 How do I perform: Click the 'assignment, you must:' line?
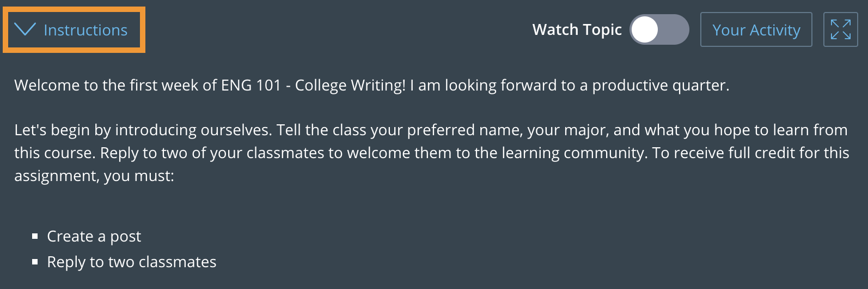click(94, 176)
